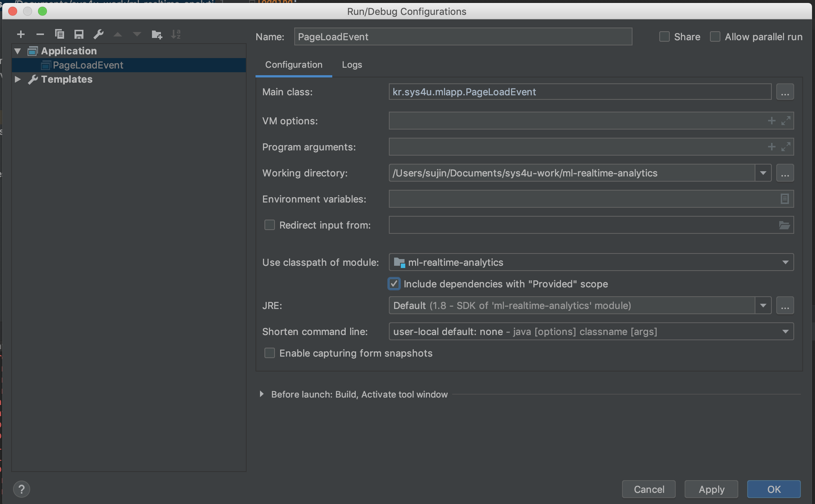Image resolution: width=815 pixels, height=504 pixels.
Task: Expand the VM options field editor
Action: [786, 121]
